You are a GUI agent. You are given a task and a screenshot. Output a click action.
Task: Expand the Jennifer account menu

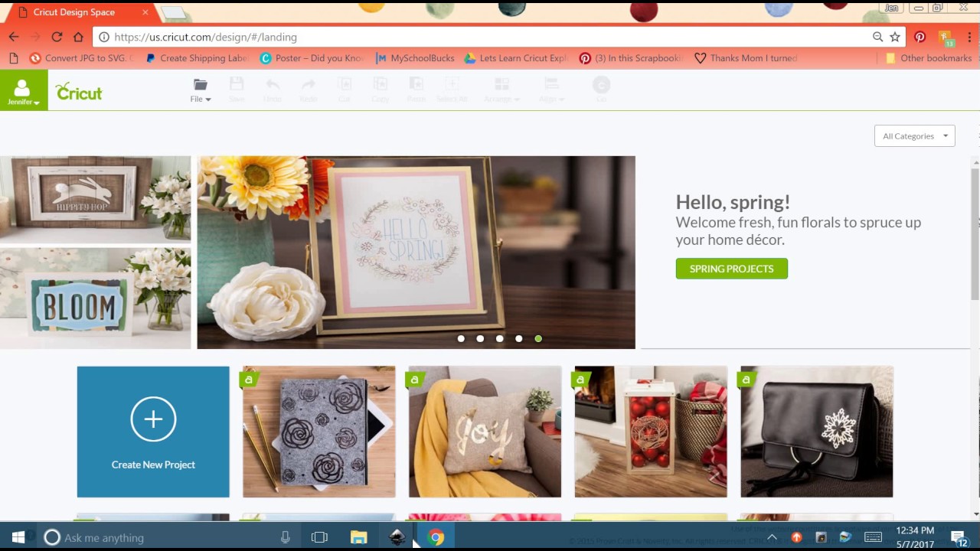(x=24, y=90)
